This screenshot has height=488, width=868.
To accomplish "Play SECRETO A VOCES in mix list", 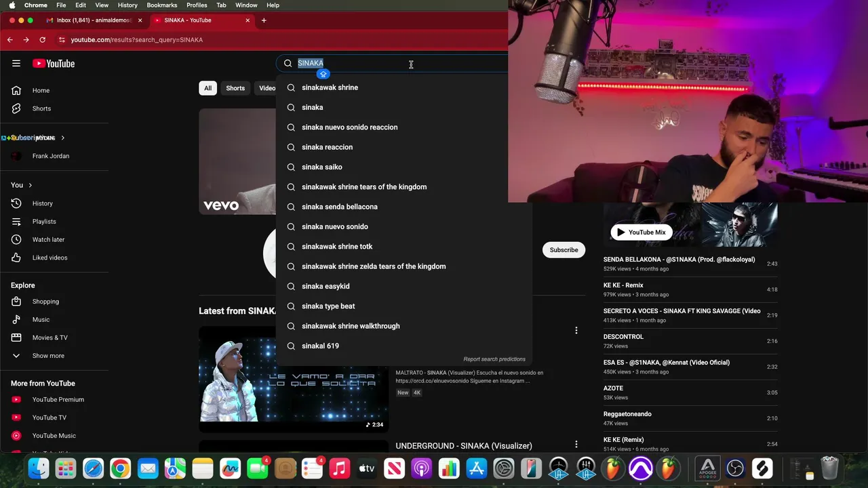I will click(x=690, y=315).
